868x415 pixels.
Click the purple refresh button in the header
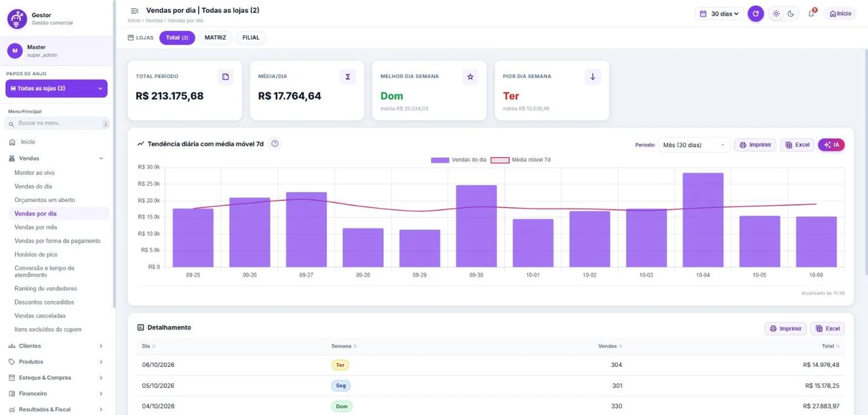point(755,14)
